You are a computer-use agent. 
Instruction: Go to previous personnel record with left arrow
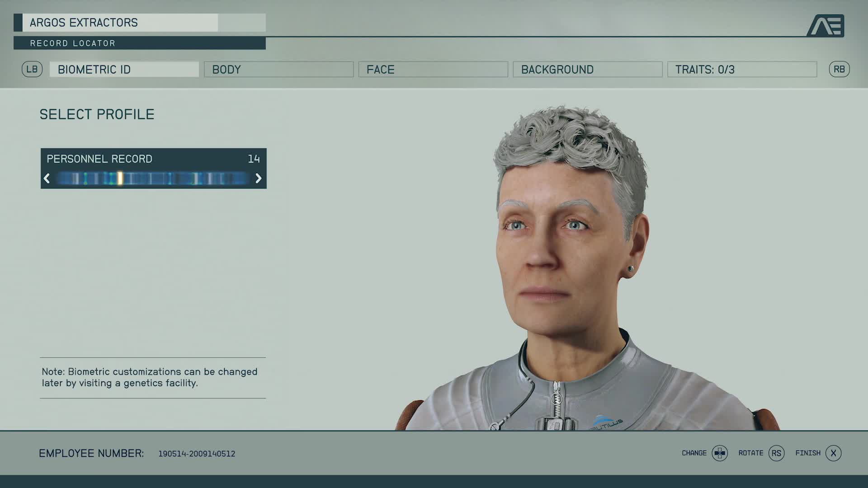(47, 178)
